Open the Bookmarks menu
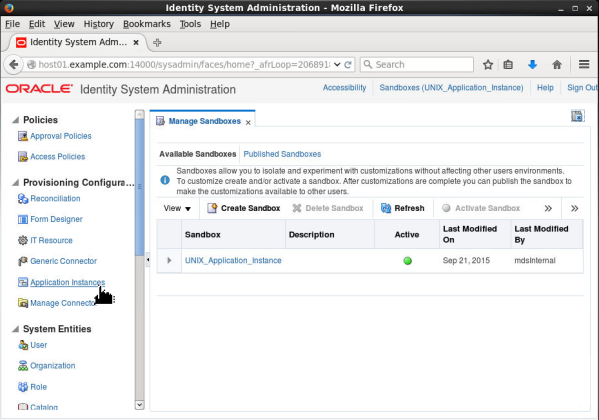The height and width of the screenshot is (420, 599). click(x=147, y=24)
